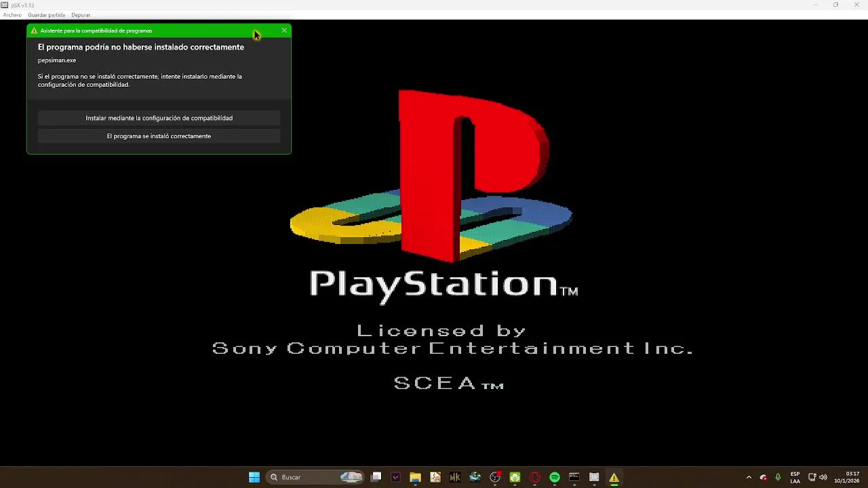Open OBS Studio from taskbar
868x488 pixels.
[495, 477]
